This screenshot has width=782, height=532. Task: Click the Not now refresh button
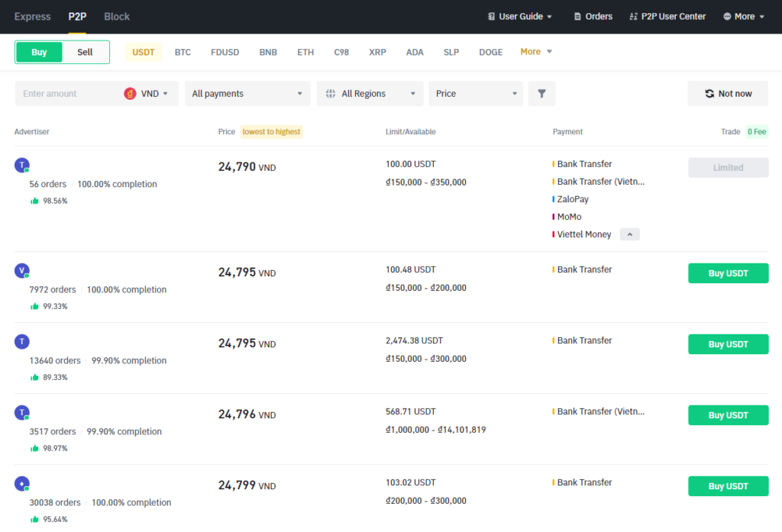pos(728,93)
